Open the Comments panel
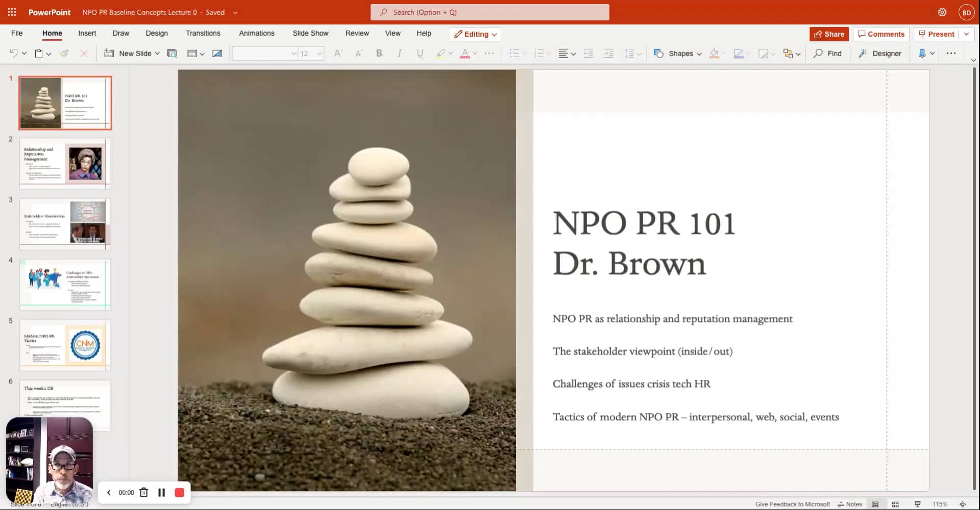980x510 pixels. pyautogui.click(x=881, y=34)
